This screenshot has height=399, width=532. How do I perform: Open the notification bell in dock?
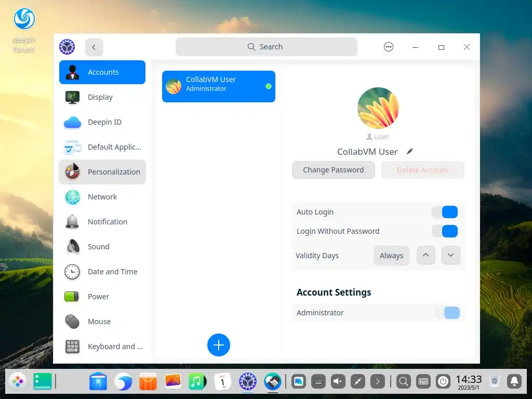point(514,382)
